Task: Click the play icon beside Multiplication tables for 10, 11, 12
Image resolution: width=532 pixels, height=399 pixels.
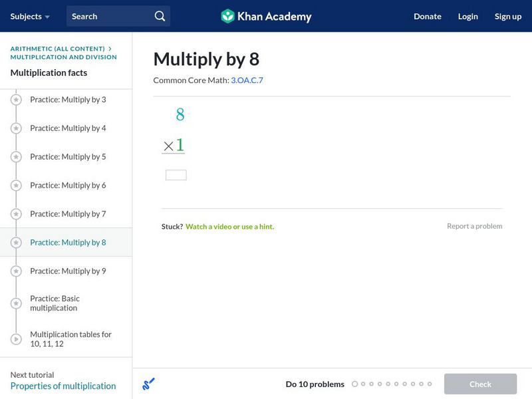Action: 15,339
